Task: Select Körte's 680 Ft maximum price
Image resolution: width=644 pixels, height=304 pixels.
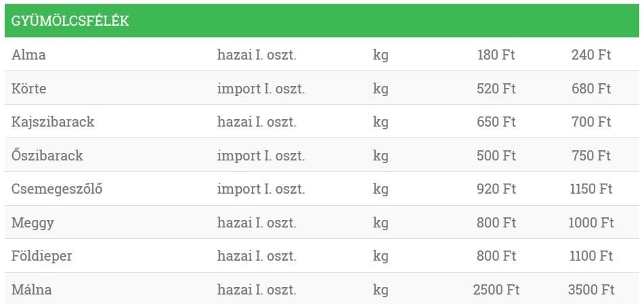Action: (x=591, y=89)
